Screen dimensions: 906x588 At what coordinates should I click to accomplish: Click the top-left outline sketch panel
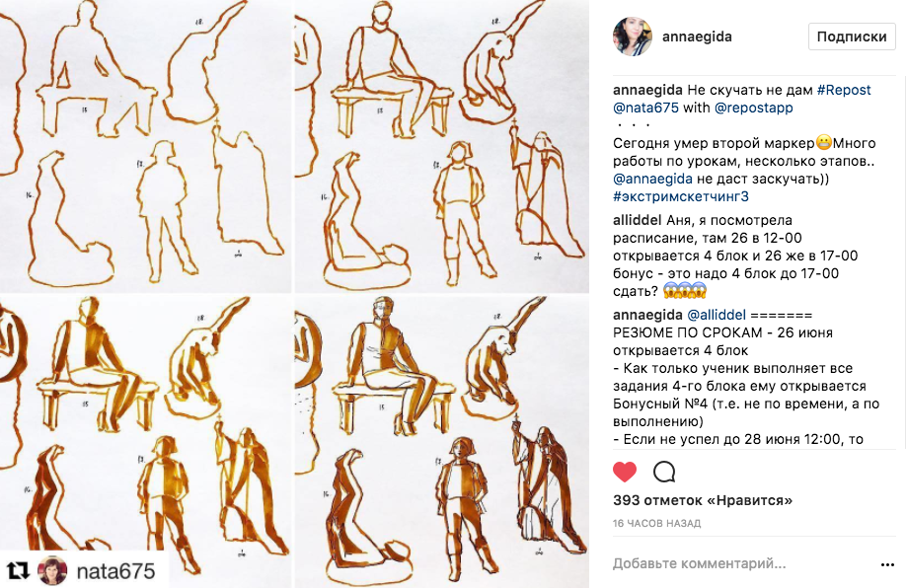[146, 146]
